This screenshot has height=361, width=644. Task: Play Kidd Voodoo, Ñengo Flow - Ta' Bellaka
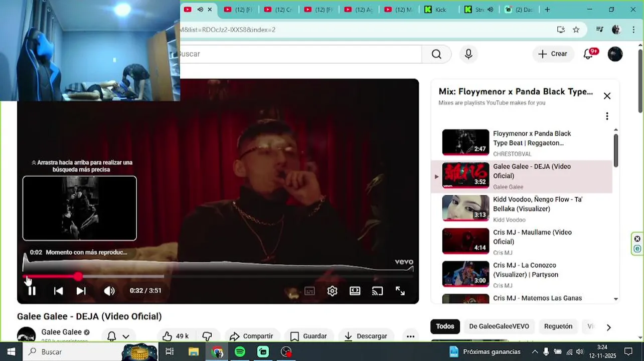pyautogui.click(x=522, y=209)
